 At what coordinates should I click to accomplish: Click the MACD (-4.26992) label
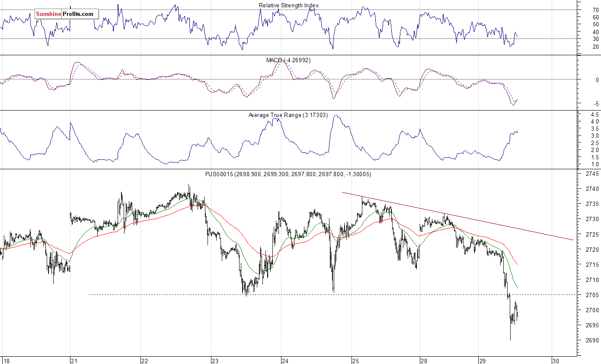[288, 60]
